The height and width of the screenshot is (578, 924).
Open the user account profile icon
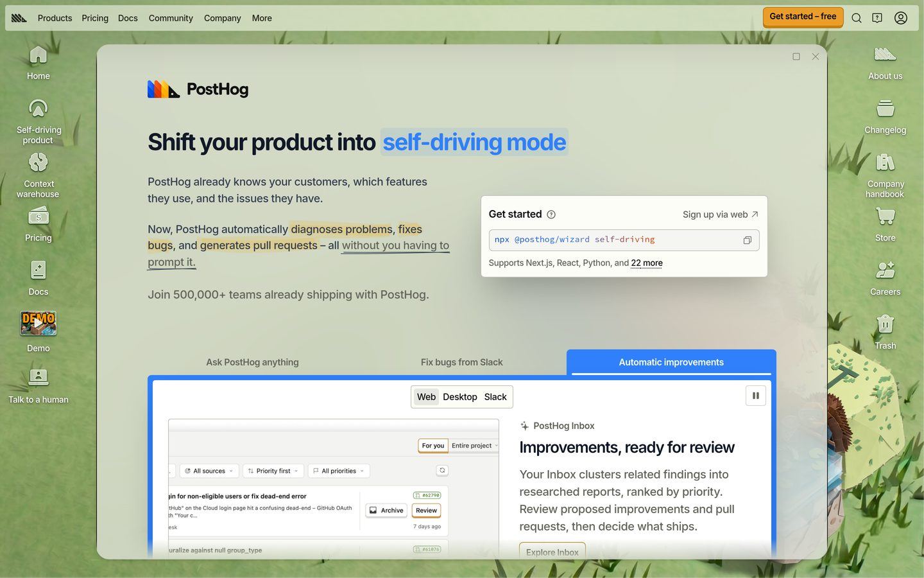click(901, 18)
